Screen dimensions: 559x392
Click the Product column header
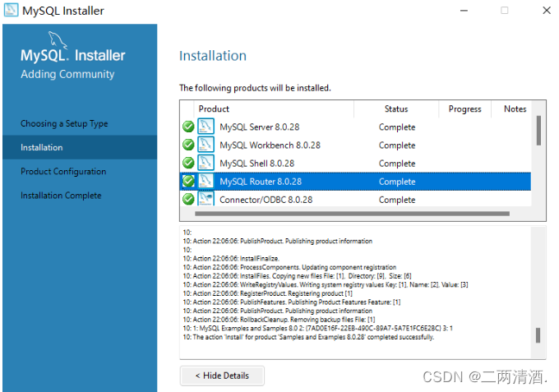pyautogui.click(x=274, y=109)
